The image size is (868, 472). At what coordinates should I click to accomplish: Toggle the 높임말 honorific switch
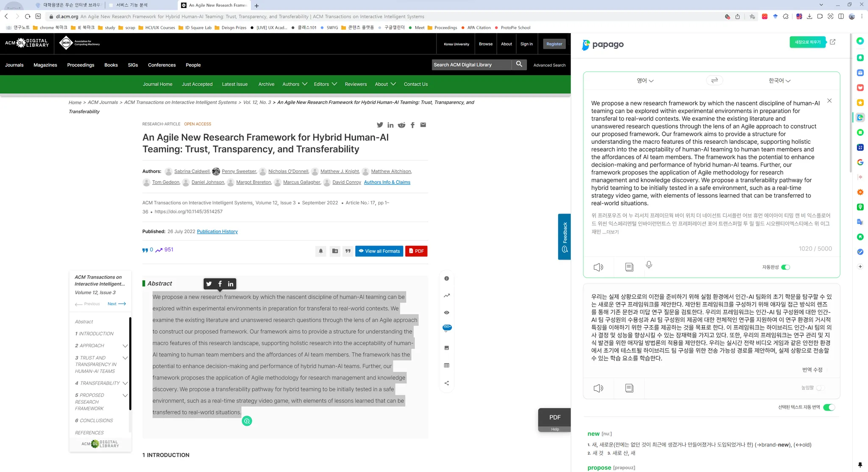tap(820, 388)
